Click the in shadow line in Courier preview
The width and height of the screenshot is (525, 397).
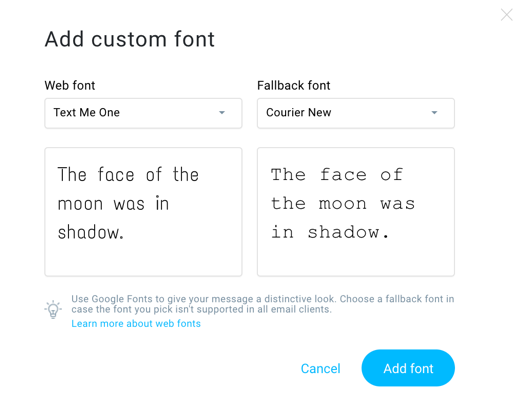click(330, 232)
